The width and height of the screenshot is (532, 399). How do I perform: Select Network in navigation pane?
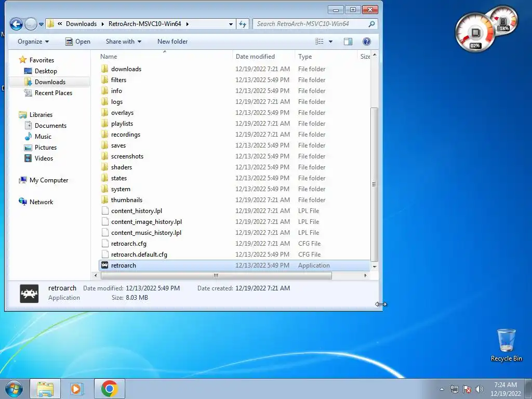pyautogui.click(x=41, y=202)
